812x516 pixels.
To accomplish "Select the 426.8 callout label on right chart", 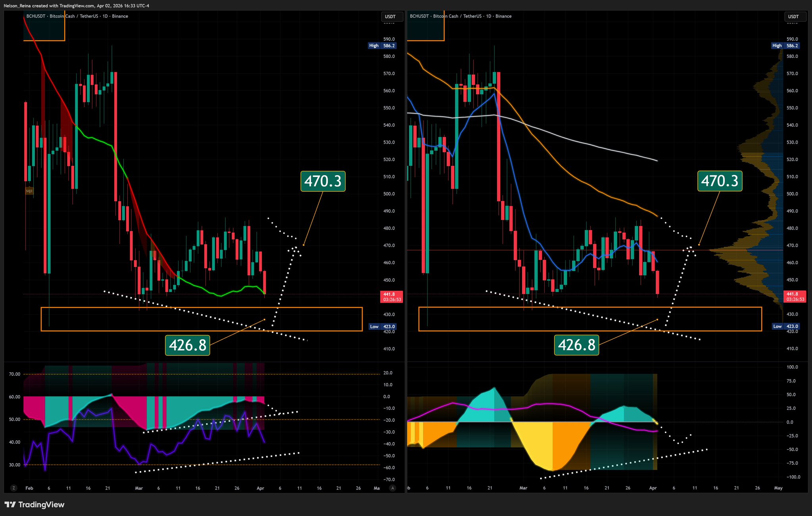I will (x=576, y=345).
